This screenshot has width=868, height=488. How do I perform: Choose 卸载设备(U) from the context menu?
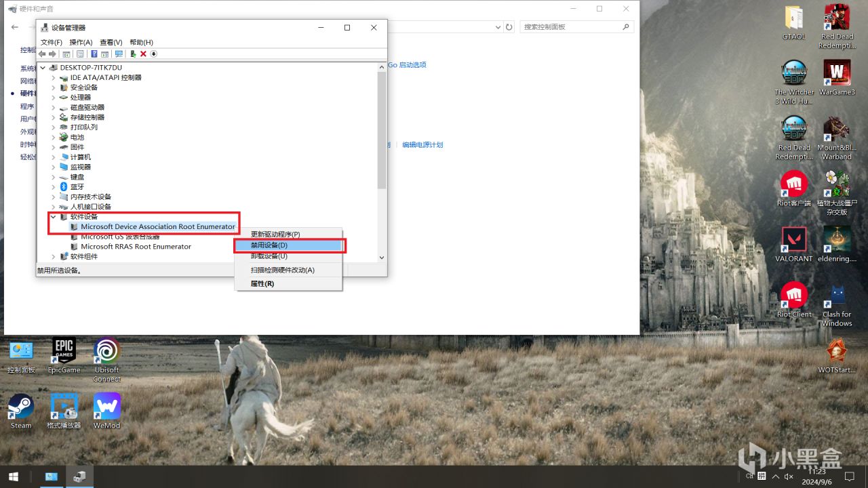point(288,256)
